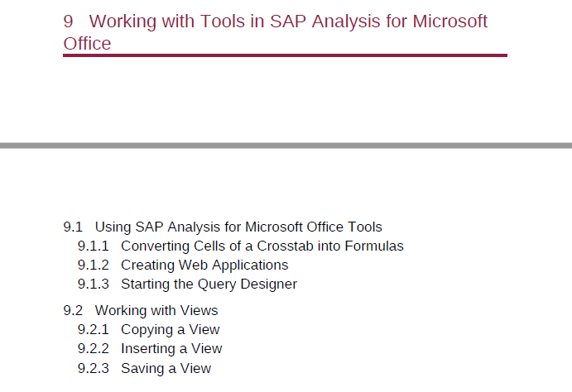
Task: Click the chapter 9 heading title
Action: pos(276,32)
